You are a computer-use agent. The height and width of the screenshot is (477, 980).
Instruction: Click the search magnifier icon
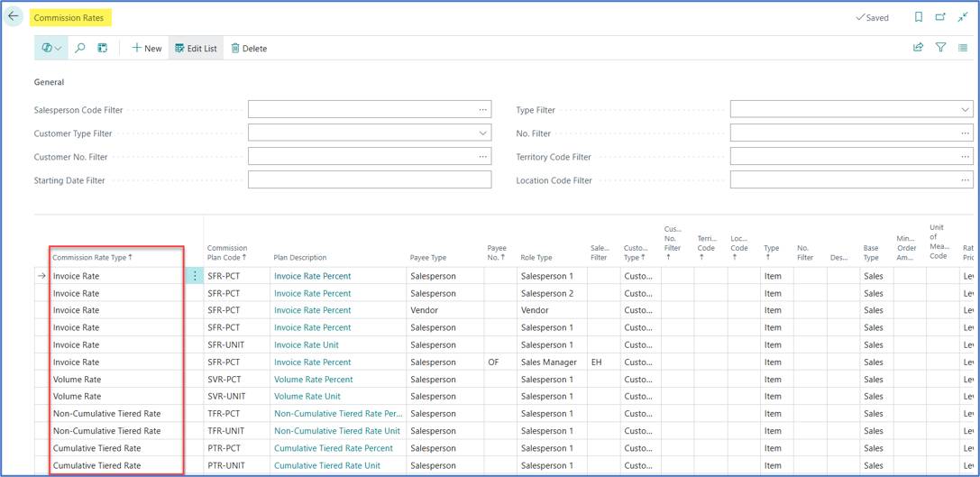[x=80, y=48]
